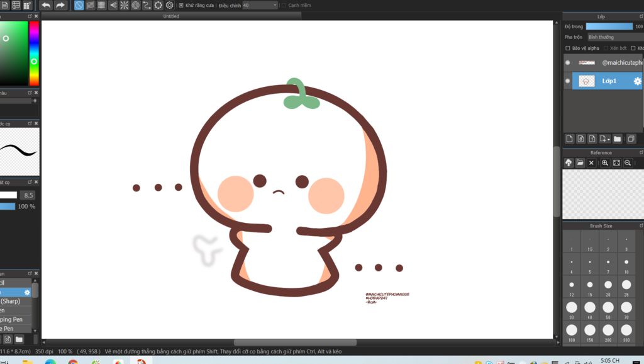Pick brush size 70 preset

[626, 310]
